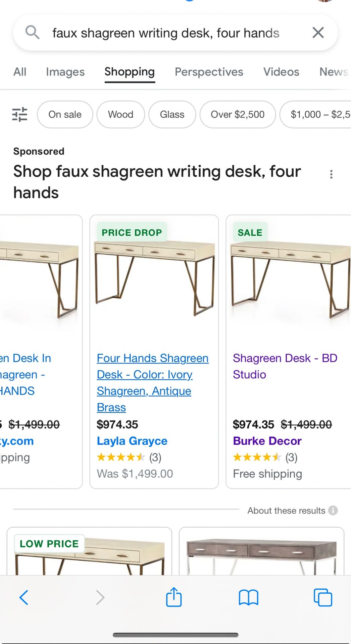Tap the About these results info icon
The image size is (351, 644).
333,510
